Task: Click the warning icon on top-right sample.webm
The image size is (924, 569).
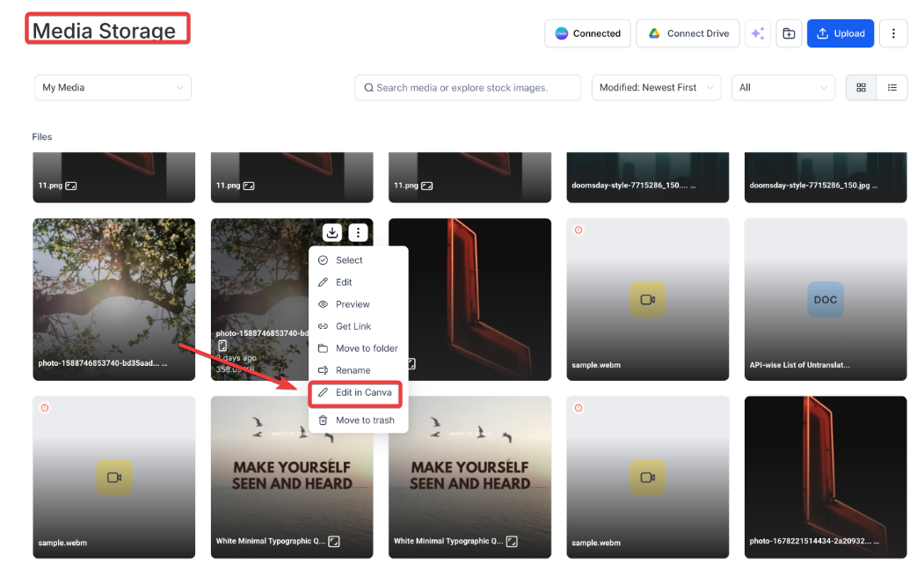Action: pyautogui.click(x=578, y=230)
